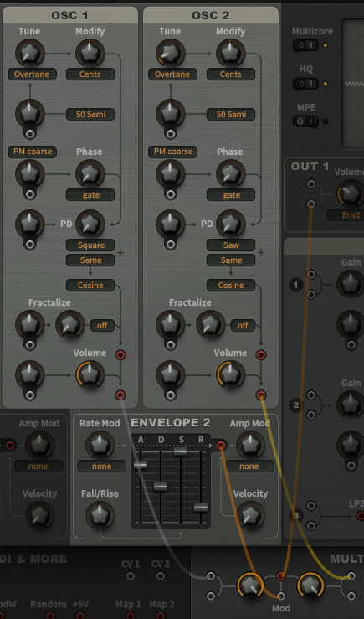Open OSC 2 PM coarse selector
This screenshot has height=619, width=364.
[172, 152]
